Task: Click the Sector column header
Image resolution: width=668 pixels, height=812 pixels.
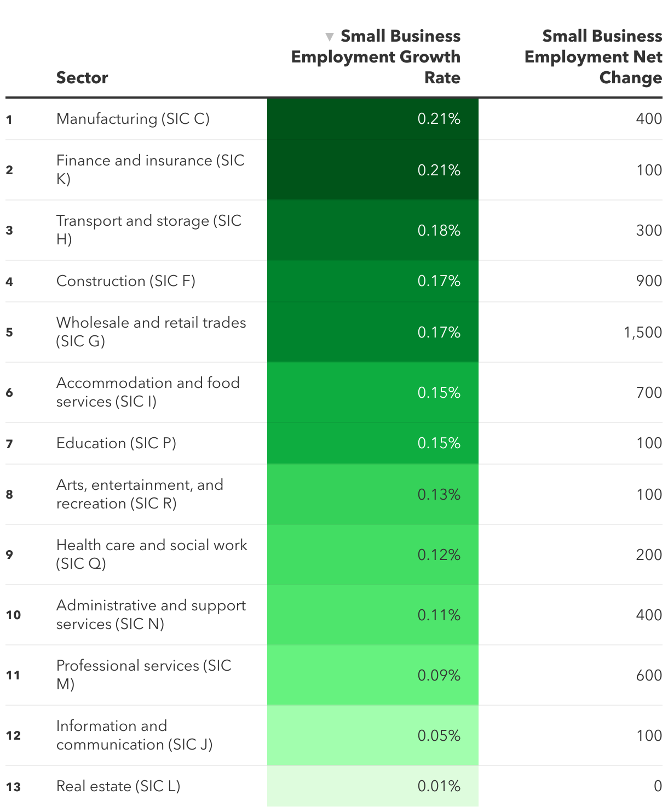Action: 82,78
